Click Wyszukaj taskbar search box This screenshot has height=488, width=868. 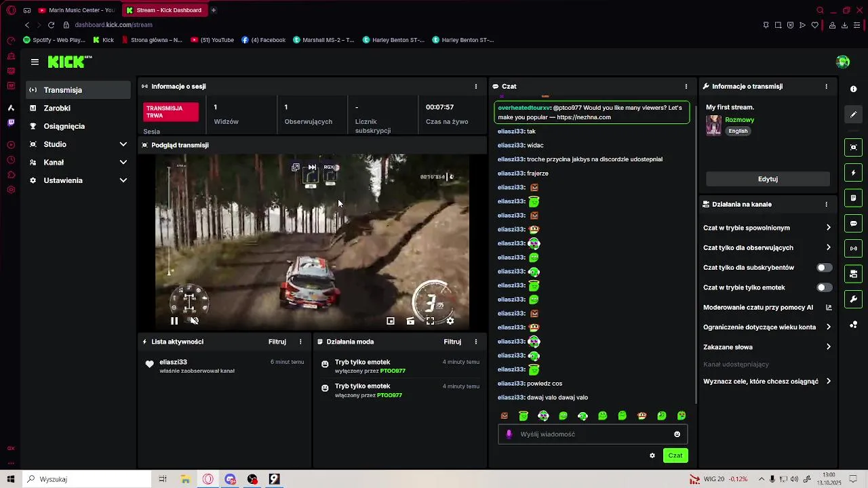[x=87, y=479]
